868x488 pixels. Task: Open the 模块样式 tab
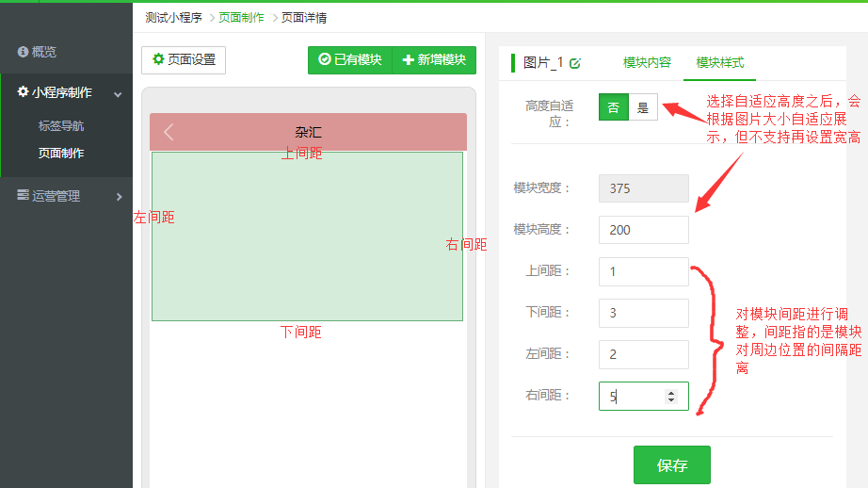tap(720, 62)
